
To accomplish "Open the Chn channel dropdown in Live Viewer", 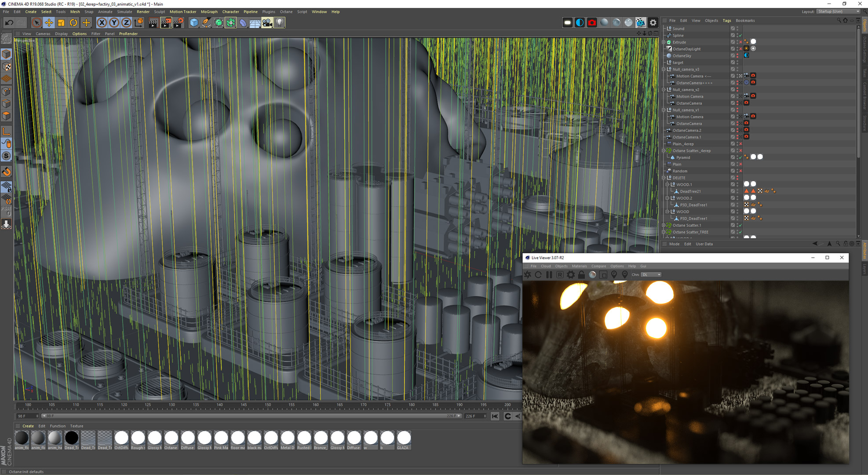I will [x=651, y=274].
